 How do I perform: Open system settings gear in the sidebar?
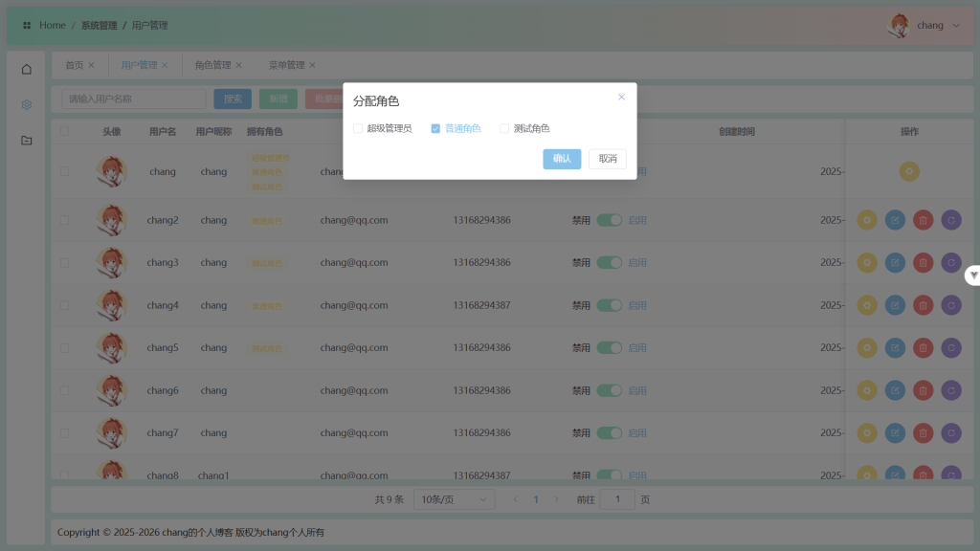point(26,104)
